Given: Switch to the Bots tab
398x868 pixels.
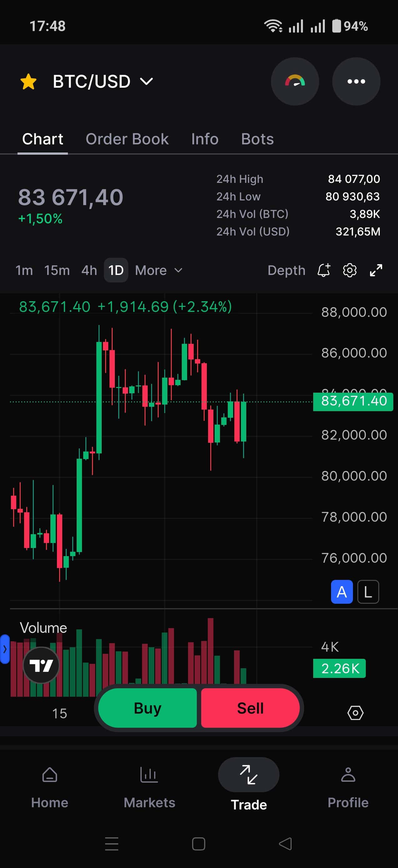Looking at the screenshot, I should pos(257,139).
